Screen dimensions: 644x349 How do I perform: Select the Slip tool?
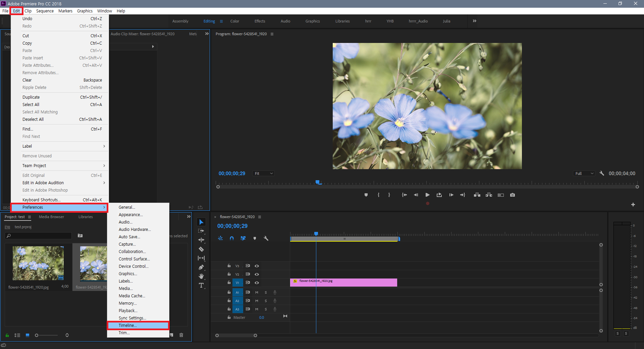click(201, 258)
